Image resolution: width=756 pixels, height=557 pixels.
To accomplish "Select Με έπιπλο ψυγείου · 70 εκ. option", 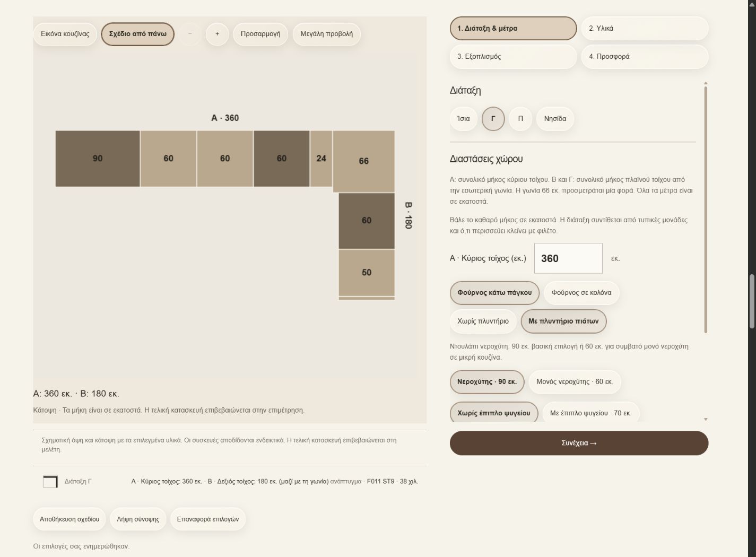I will pyautogui.click(x=590, y=413).
